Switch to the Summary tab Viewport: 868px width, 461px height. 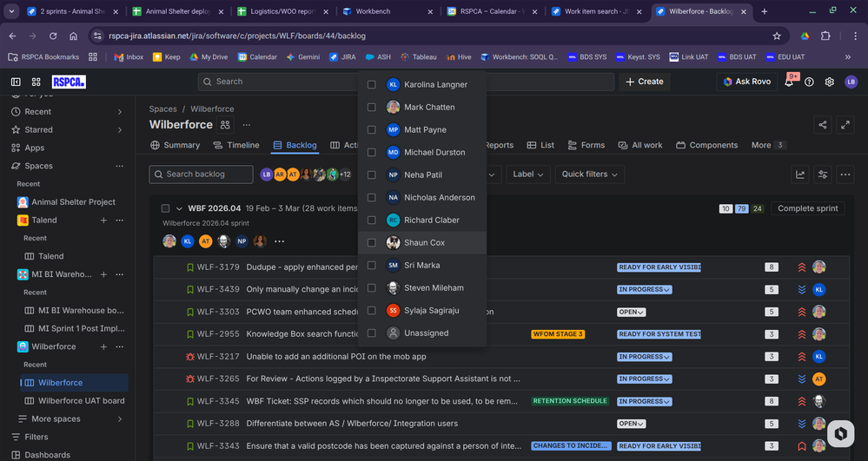click(x=175, y=145)
